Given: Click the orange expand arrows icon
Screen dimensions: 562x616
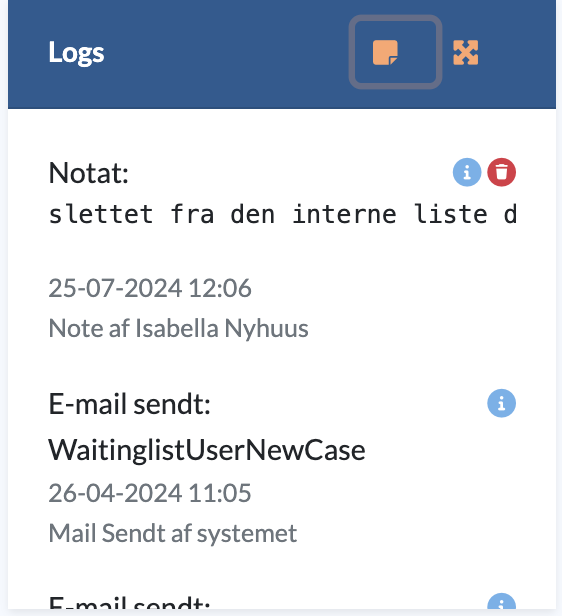Looking at the screenshot, I should coord(465,52).
